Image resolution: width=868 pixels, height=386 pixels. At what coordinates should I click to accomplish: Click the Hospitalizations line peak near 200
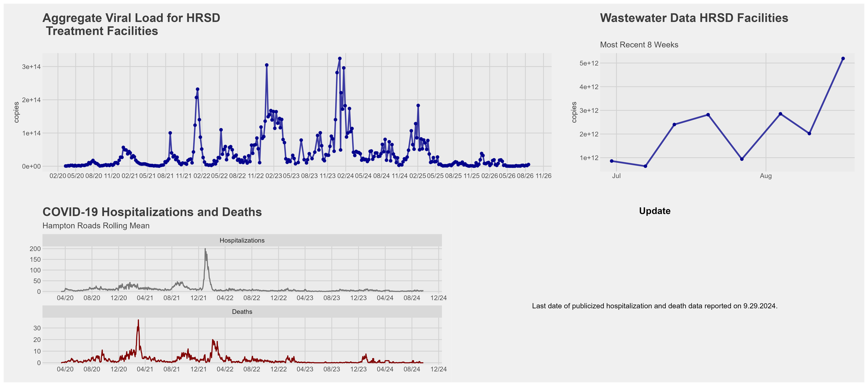click(205, 249)
